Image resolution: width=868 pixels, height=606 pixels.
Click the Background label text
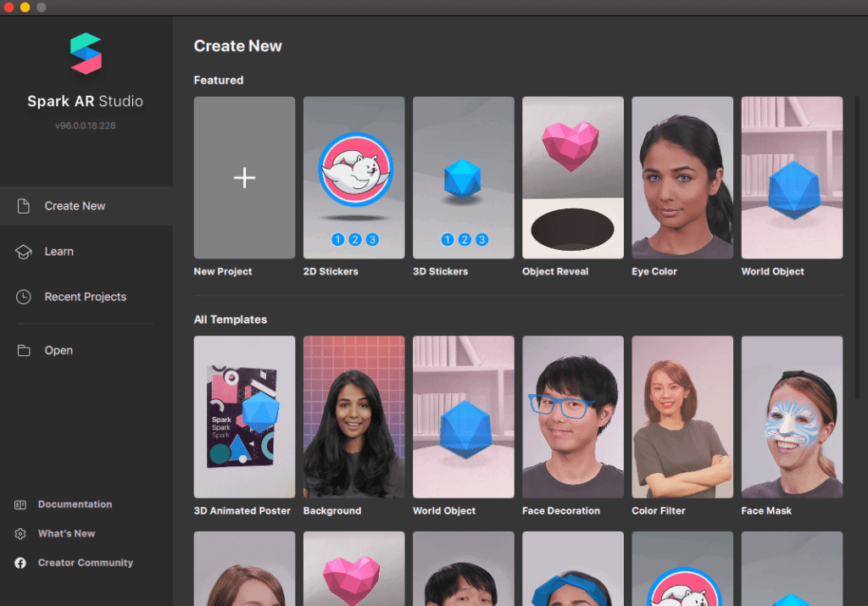(332, 511)
